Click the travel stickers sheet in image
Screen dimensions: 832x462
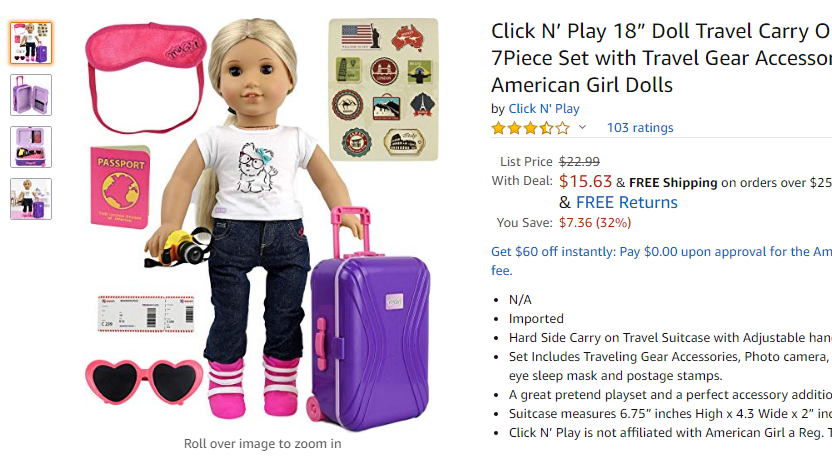(x=384, y=89)
